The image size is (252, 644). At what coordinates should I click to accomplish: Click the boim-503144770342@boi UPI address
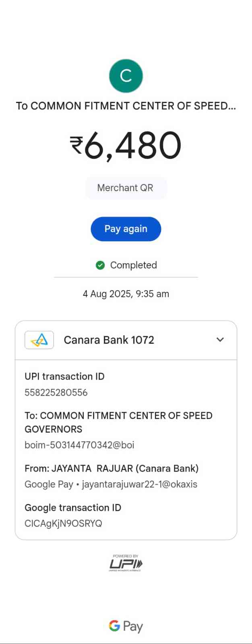79,445
